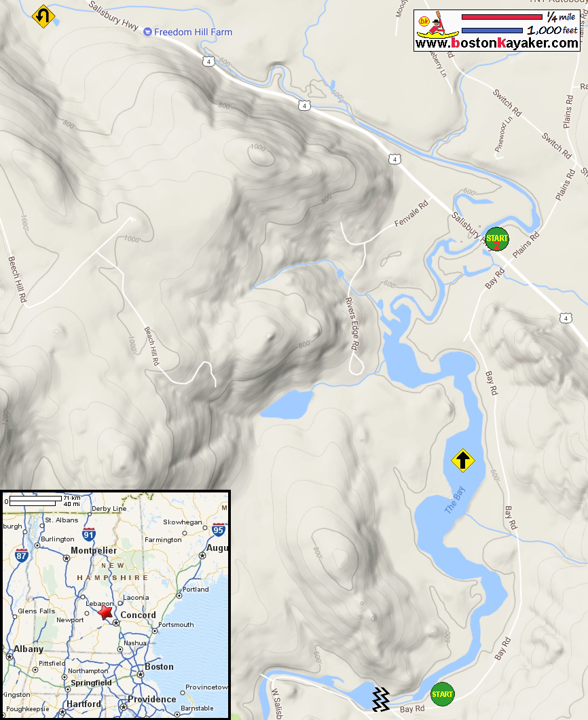
Task: Click the Freedom Hill Farm shopping pin
Action: (x=147, y=32)
